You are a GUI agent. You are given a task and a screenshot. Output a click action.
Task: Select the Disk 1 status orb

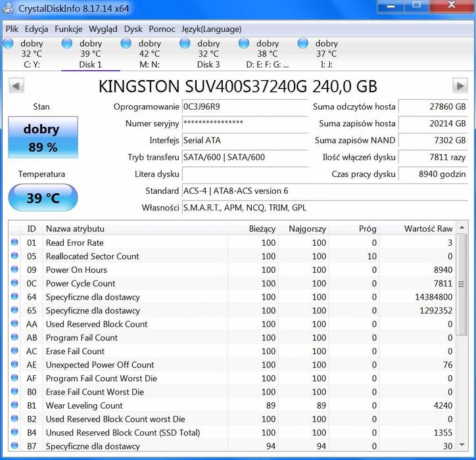[67, 43]
